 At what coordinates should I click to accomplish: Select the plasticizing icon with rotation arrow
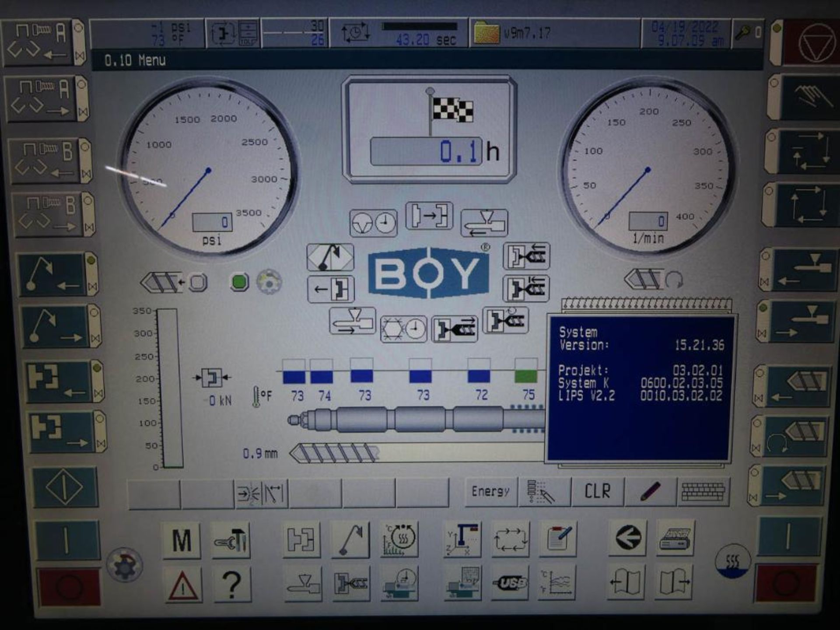pos(506,320)
